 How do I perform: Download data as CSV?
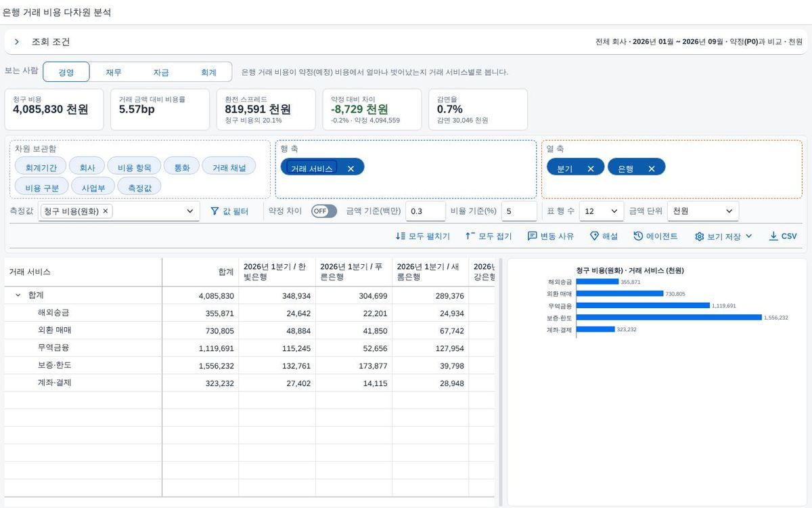pyautogui.click(x=783, y=236)
